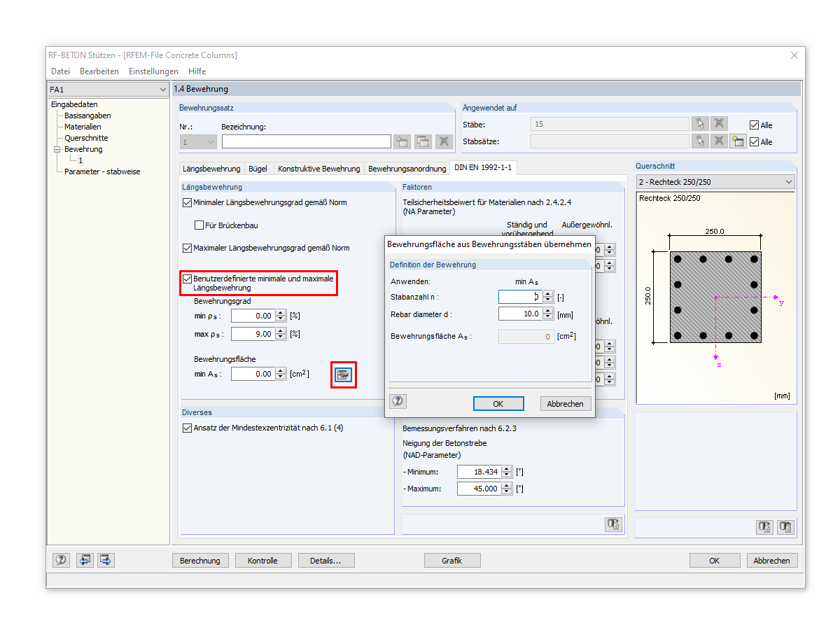The width and height of the screenshot is (840, 630).
Task: Open the Einstellungen menu
Action: tap(153, 71)
